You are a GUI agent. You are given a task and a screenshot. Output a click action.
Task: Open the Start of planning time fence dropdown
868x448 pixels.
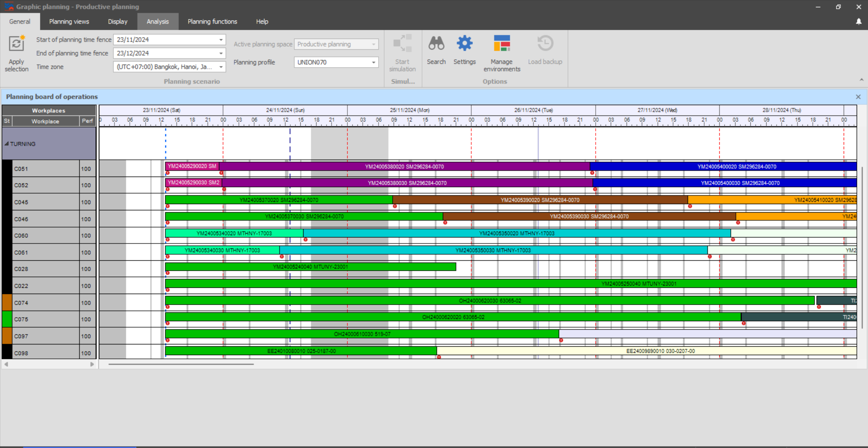coord(221,40)
